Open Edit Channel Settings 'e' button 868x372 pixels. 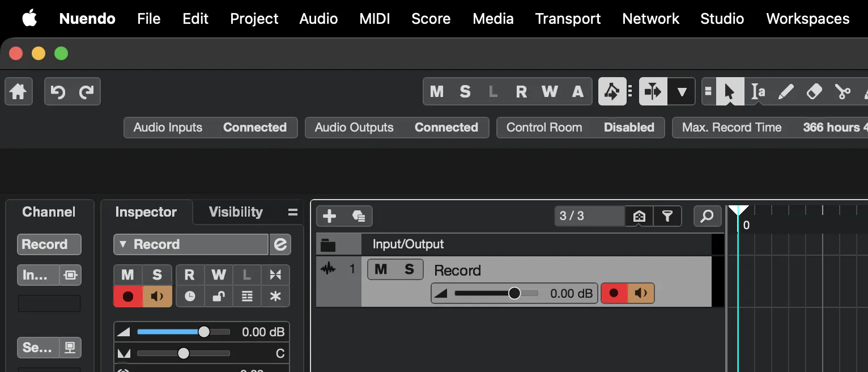point(280,244)
